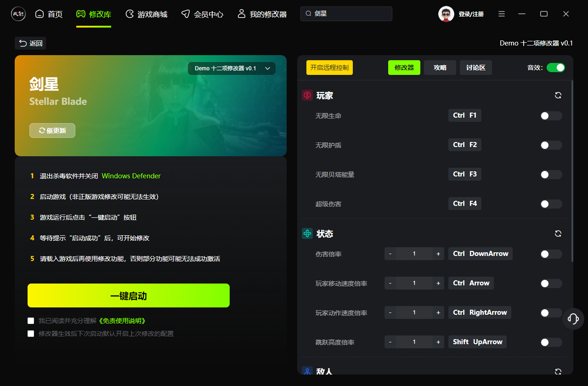Screen dimensions: 588x386
Task: Click the cheat list vertical scrollbar
Action: point(572,171)
